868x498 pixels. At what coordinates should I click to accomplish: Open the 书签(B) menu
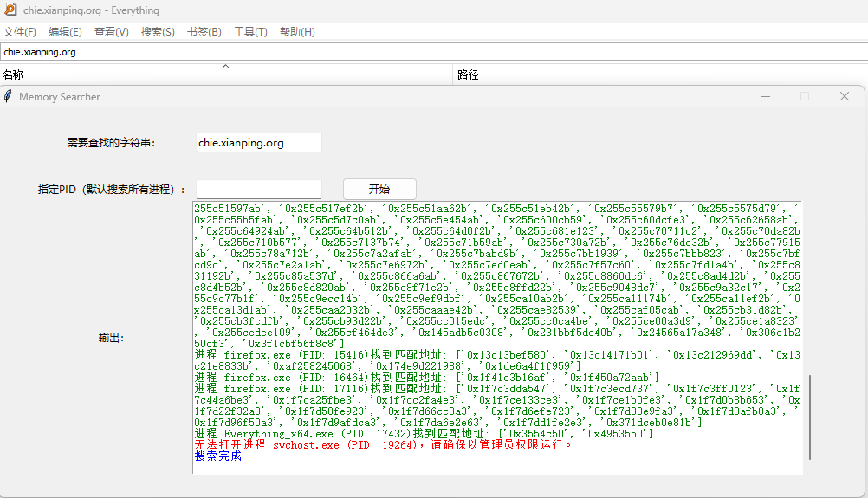click(204, 32)
